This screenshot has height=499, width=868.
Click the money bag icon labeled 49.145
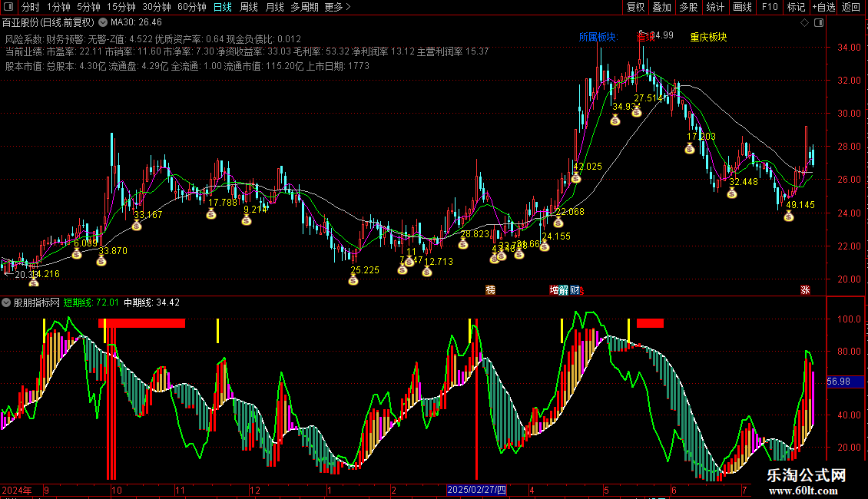point(789,216)
